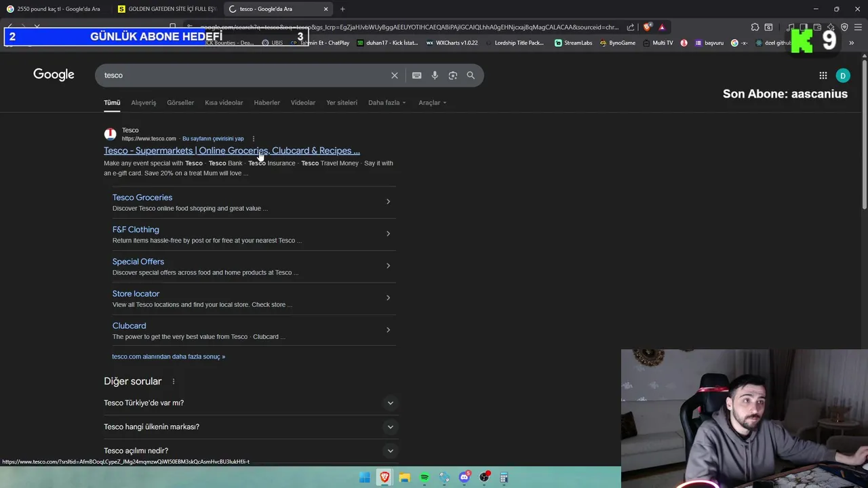Open the Special Offers link
Screen dimensions: 868x488
point(138,262)
